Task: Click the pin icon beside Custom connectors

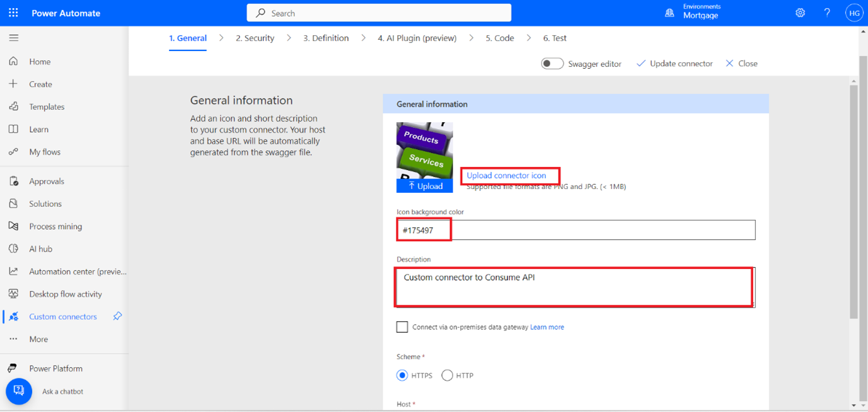Action: (117, 316)
